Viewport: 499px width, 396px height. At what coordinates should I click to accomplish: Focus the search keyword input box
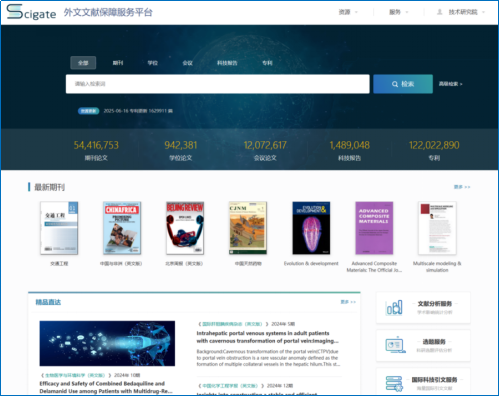218,84
